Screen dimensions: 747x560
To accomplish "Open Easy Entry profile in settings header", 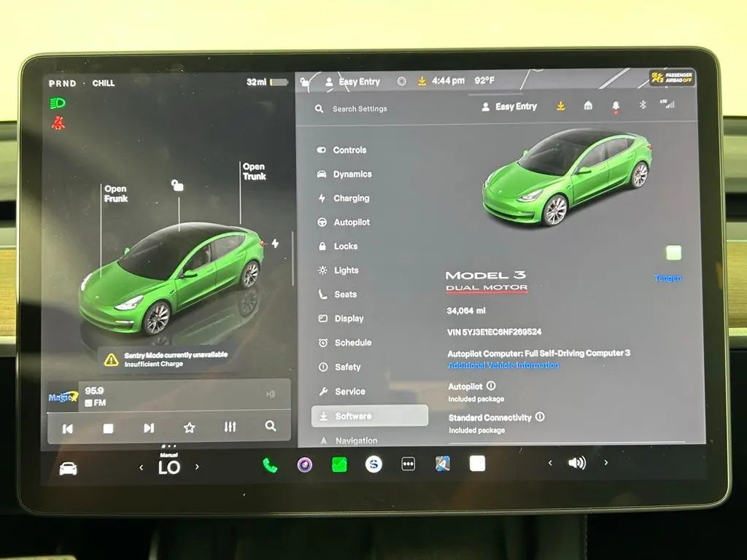I will click(x=509, y=106).
